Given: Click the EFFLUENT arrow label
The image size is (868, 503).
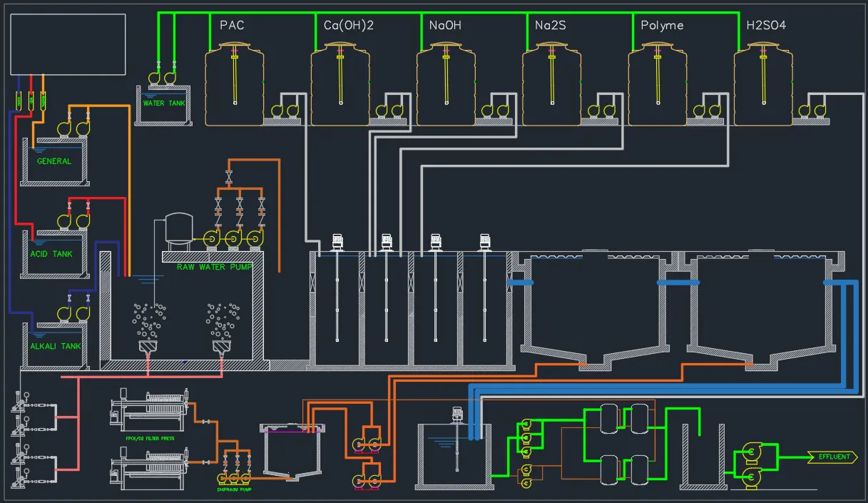Looking at the screenshot, I should click(x=832, y=457).
